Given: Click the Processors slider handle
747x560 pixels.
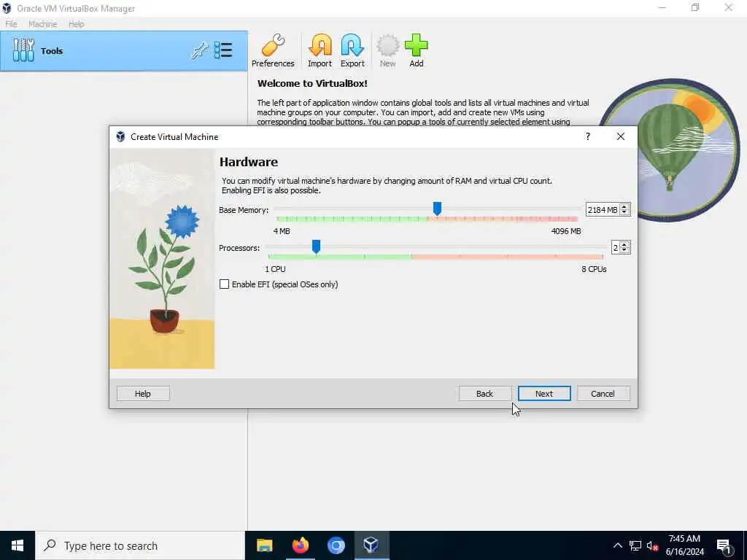Looking at the screenshot, I should 316,246.
